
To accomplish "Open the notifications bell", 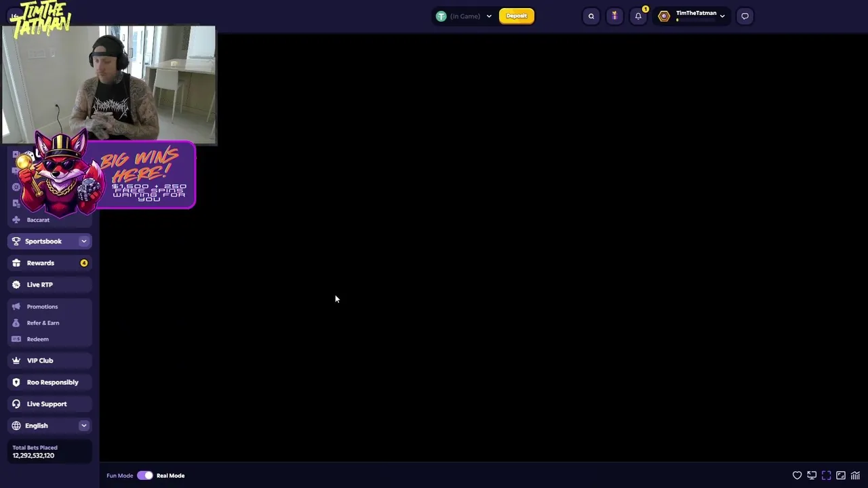I will [x=638, y=16].
